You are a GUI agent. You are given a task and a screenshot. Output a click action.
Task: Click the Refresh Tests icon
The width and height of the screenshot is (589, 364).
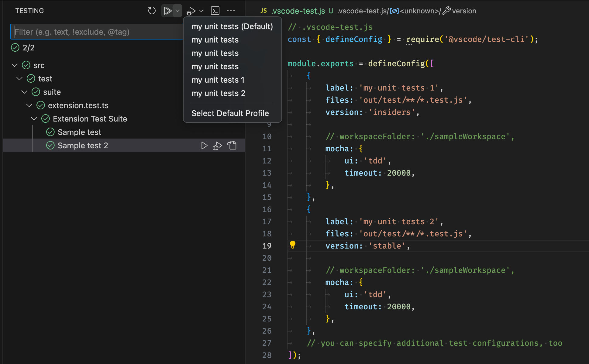pyautogui.click(x=152, y=11)
